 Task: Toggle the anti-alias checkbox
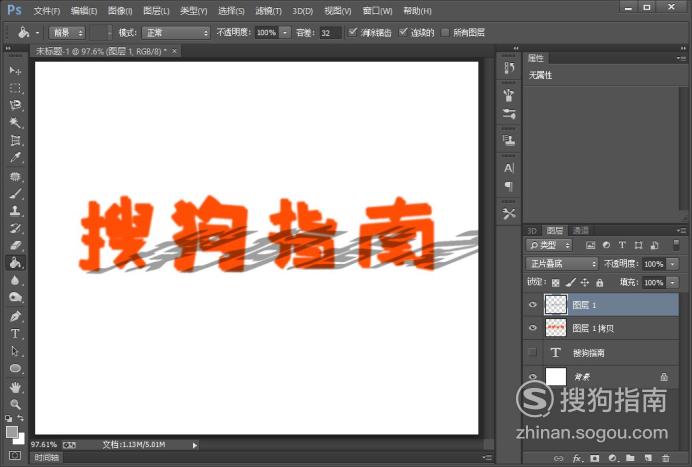tap(353, 32)
